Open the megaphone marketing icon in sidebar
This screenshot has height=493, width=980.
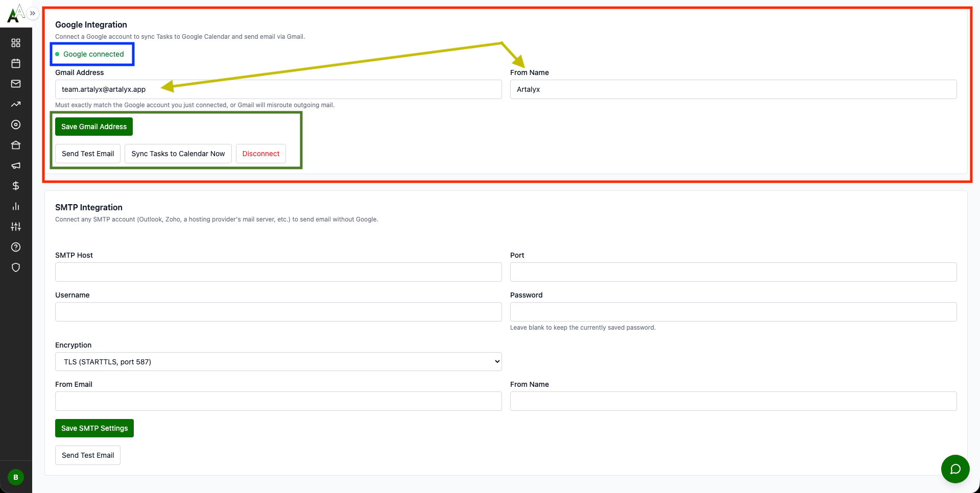[x=16, y=165]
